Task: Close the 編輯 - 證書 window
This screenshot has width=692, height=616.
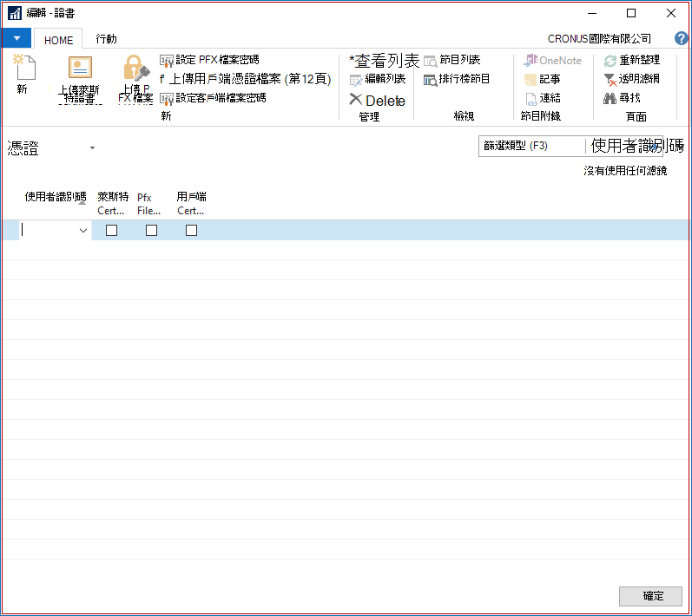Action: coord(671,13)
